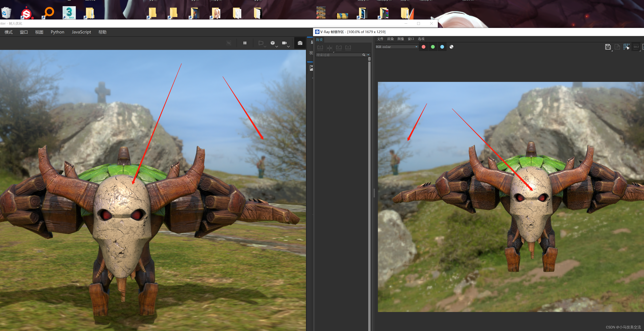Viewport: 644px width, 331px height.
Task: Pause the viewport rendering
Action: point(245,43)
